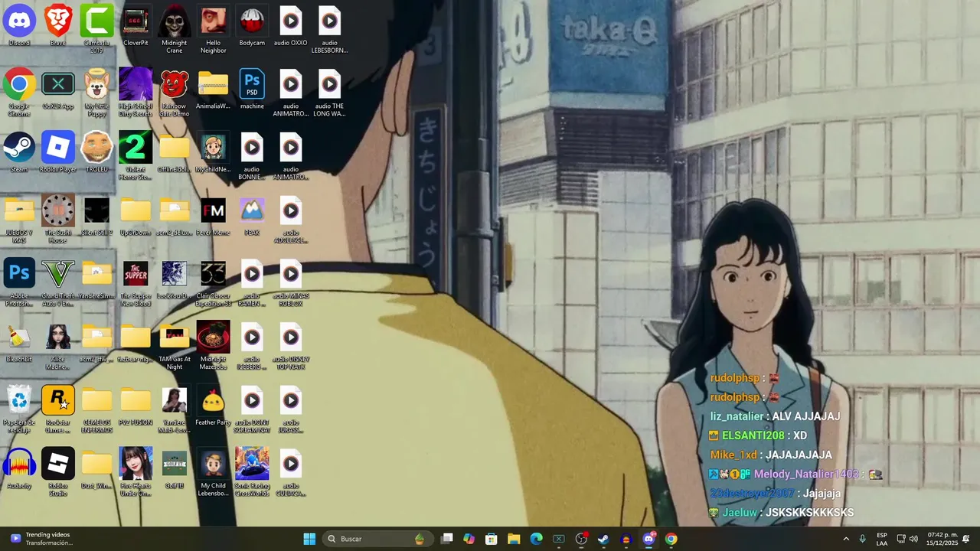
Task: Select the GoXLR App icon
Action: (58, 90)
